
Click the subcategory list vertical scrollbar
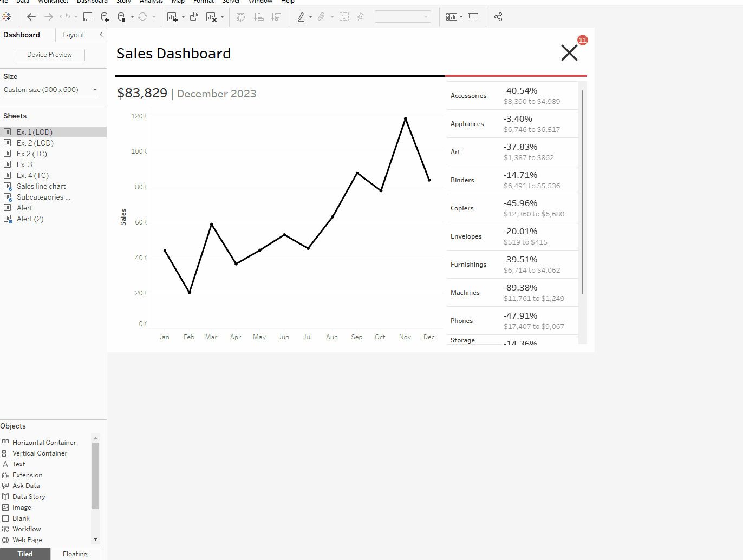tap(583, 193)
